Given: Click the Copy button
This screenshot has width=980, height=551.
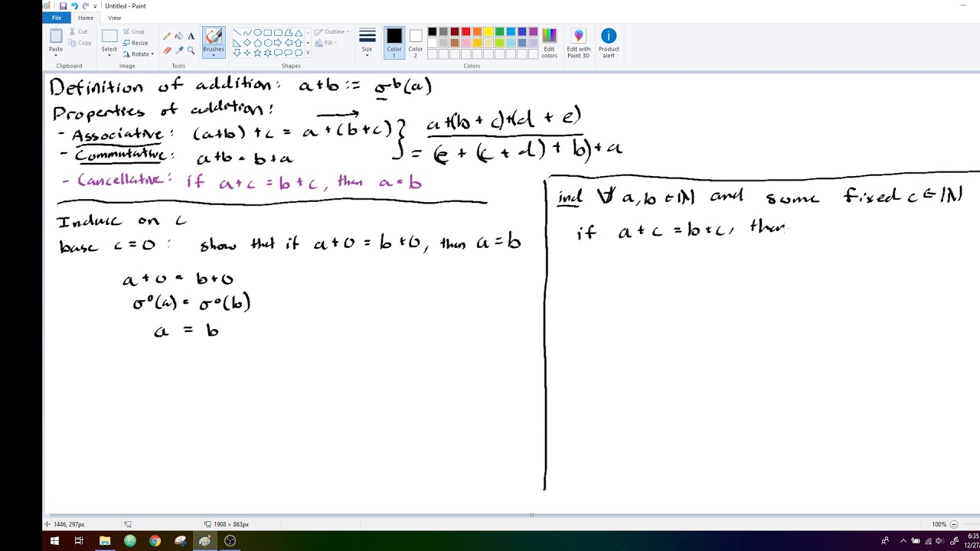Looking at the screenshot, I should coord(80,43).
